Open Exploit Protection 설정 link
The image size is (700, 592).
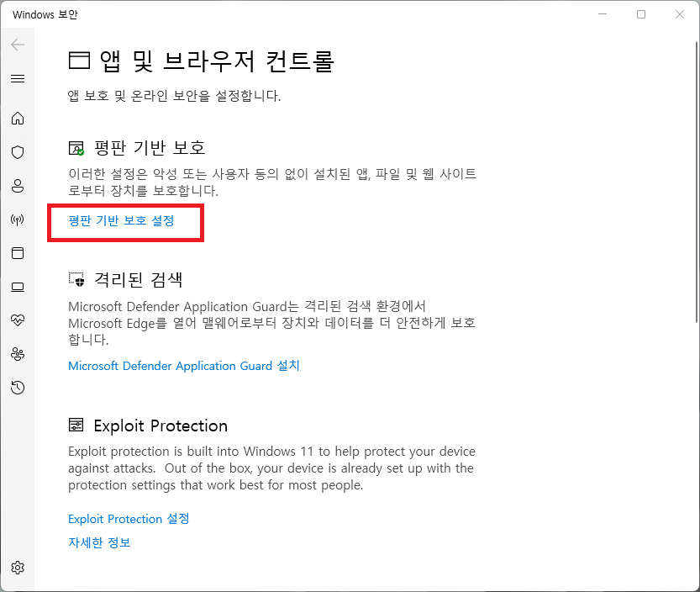129,519
